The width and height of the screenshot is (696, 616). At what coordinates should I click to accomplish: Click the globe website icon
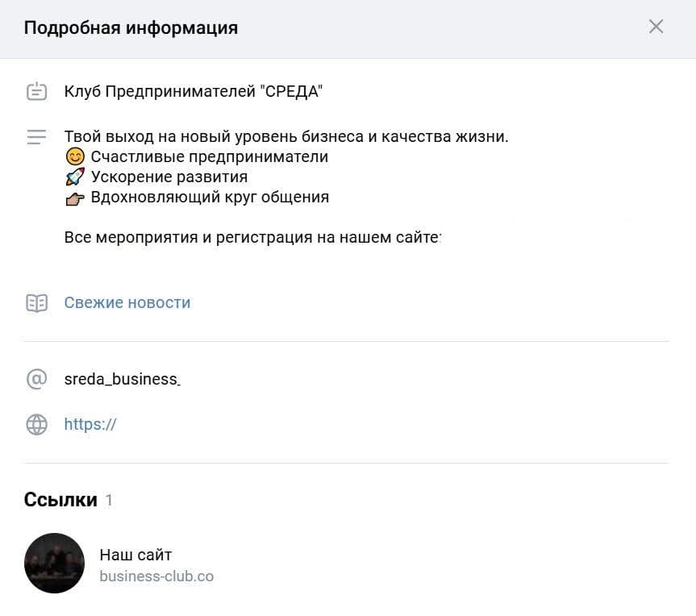36,424
